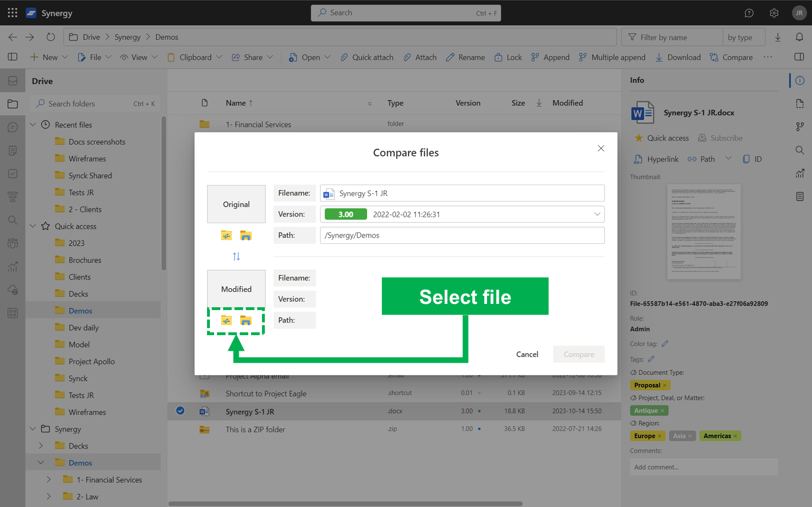Click the Filter by name field
The height and width of the screenshot is (507, 812).
(672, 37)
